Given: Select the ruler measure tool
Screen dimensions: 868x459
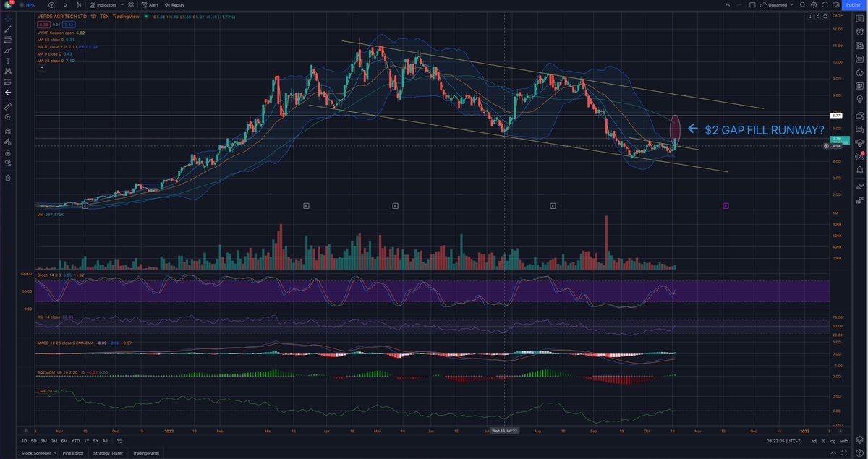Looking at the screenshot, I should 8,106.
